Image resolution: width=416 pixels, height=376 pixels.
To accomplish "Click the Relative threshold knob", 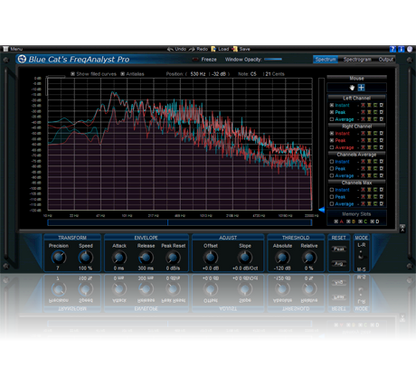I will click(309, 257).
